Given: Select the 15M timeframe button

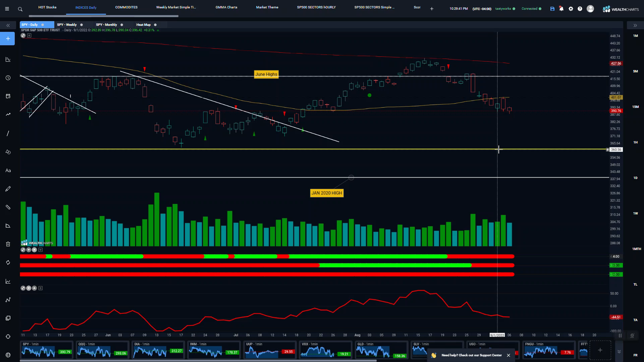Looking at the screenshot, I should 635,107.
